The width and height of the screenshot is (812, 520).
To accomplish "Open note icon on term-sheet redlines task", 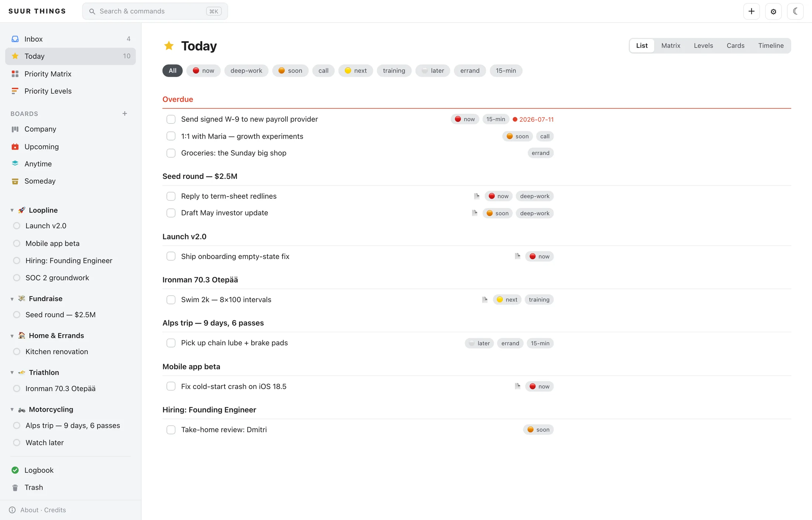I will [x=476, y=196].
